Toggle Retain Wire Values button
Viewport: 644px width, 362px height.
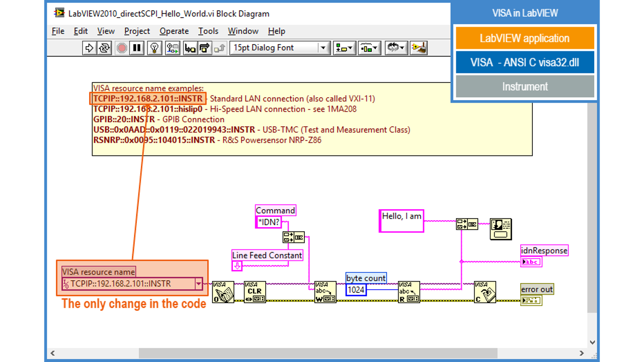click(173, 48)
